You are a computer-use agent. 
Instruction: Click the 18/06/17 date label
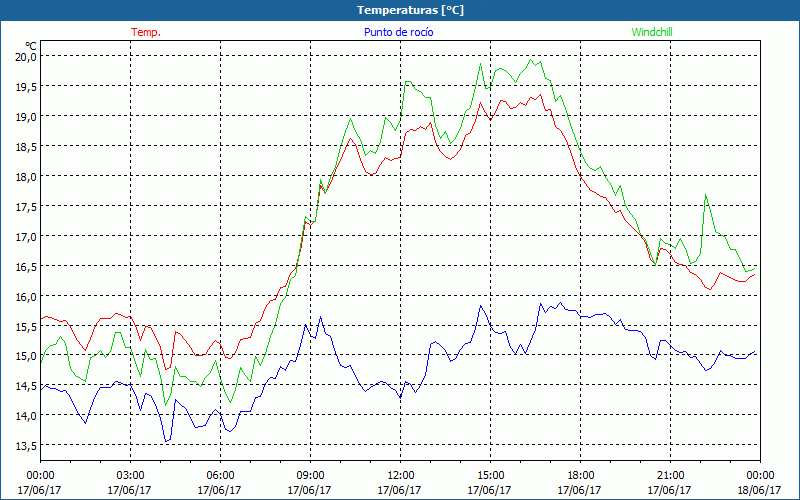coord(759,490)
